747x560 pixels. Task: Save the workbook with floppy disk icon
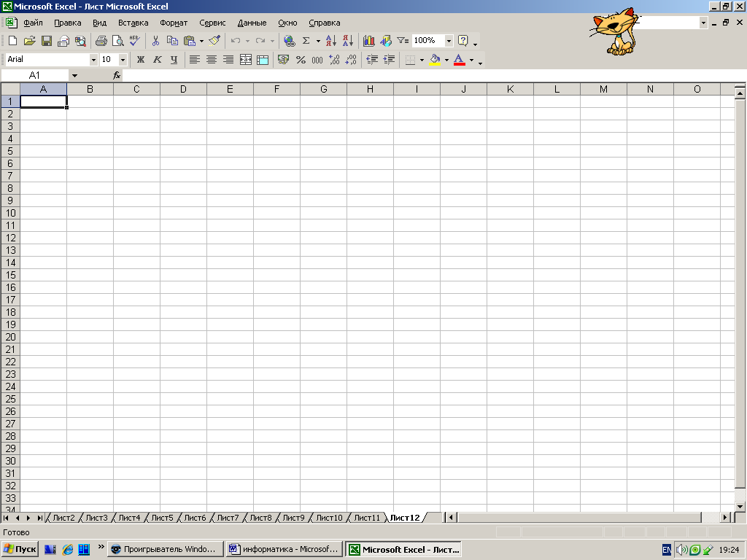point(46,41)
